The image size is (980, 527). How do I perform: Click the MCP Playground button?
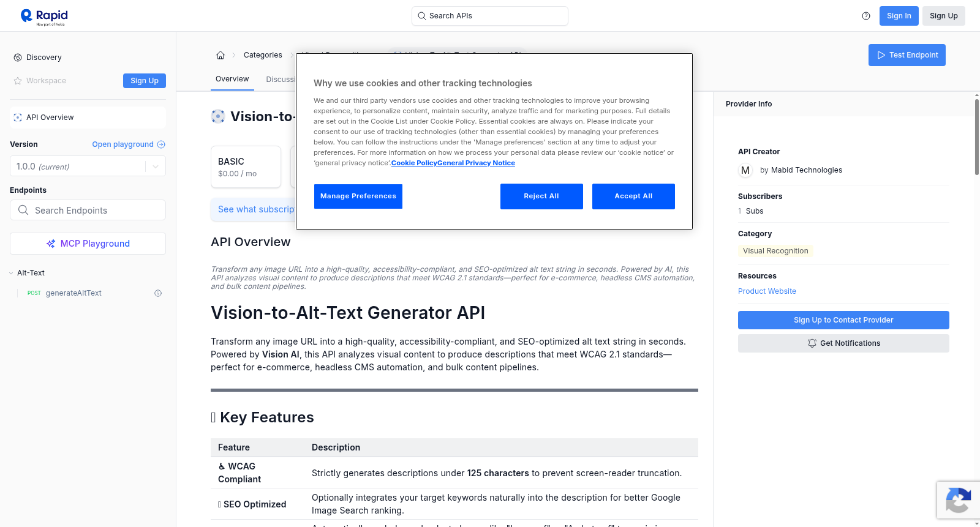tap(88, 244)
